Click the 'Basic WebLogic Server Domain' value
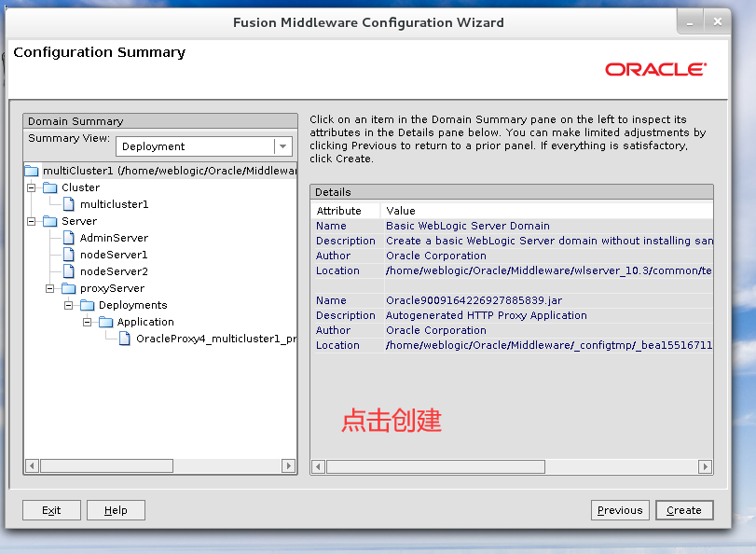 [468, 226]
